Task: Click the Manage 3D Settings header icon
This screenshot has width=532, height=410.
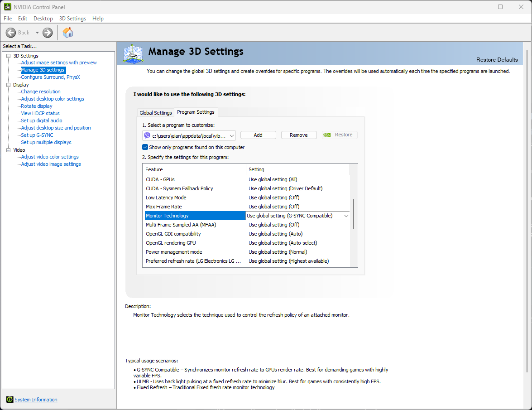Action: pyautogui.click(x=133, y=53)
